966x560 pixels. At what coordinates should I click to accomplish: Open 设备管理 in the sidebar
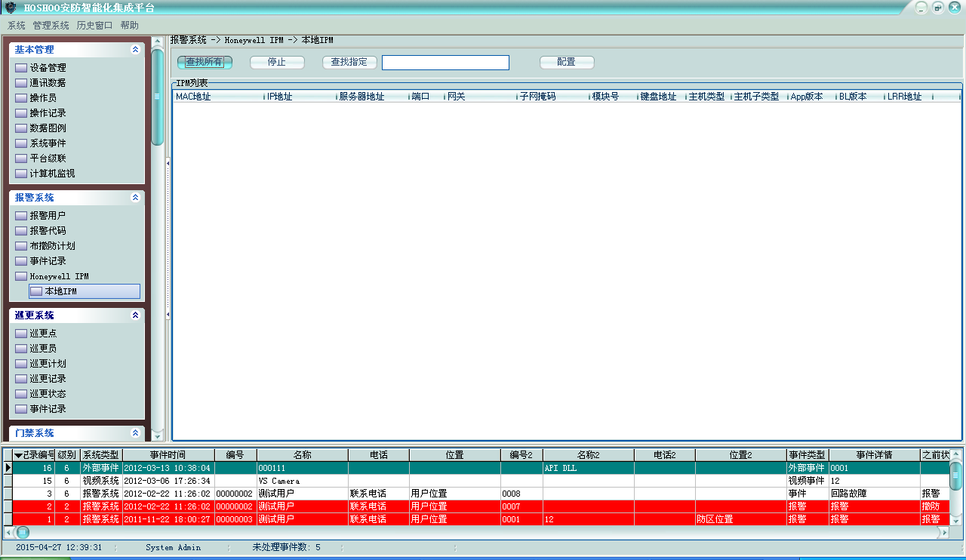(48, 68)
